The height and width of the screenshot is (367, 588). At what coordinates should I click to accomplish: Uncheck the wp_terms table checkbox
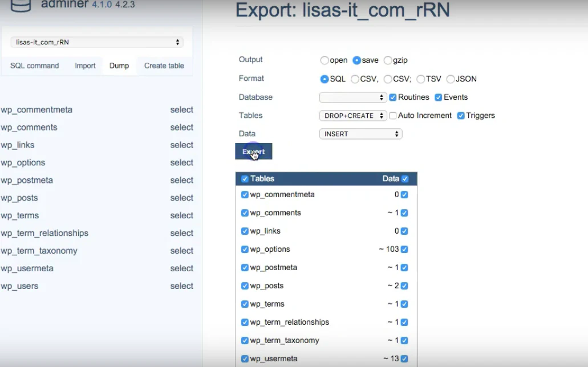245,304
